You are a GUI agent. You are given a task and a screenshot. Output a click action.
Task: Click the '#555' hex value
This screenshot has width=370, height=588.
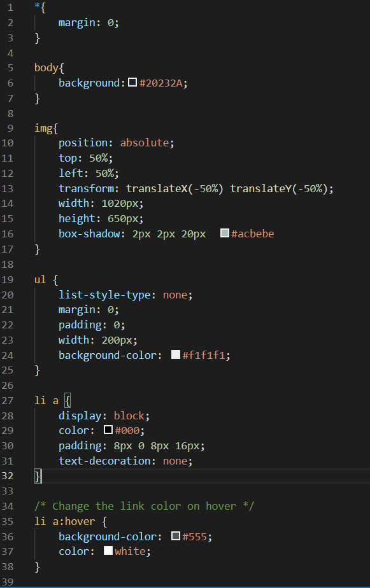point(195,536)
